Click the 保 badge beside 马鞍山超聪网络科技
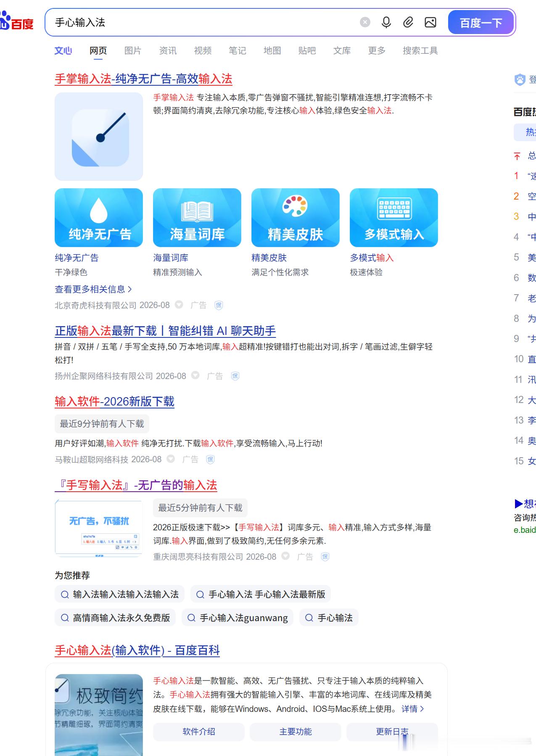536x756 pixels. click(x=210, y=459)
